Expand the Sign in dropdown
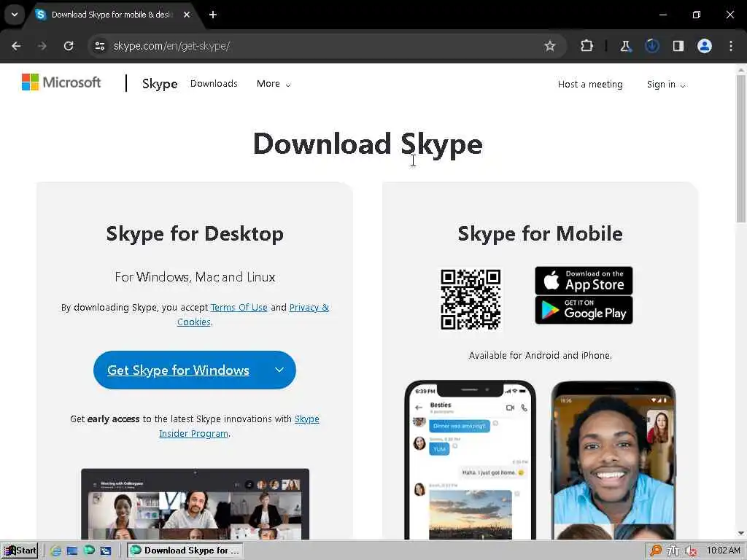 coord(665,85)
